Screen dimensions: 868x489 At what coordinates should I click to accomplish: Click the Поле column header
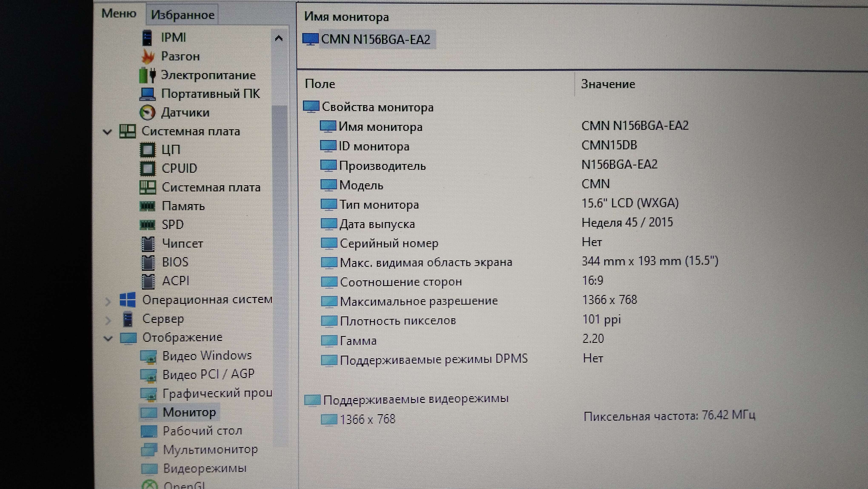(x=320, y=84)
